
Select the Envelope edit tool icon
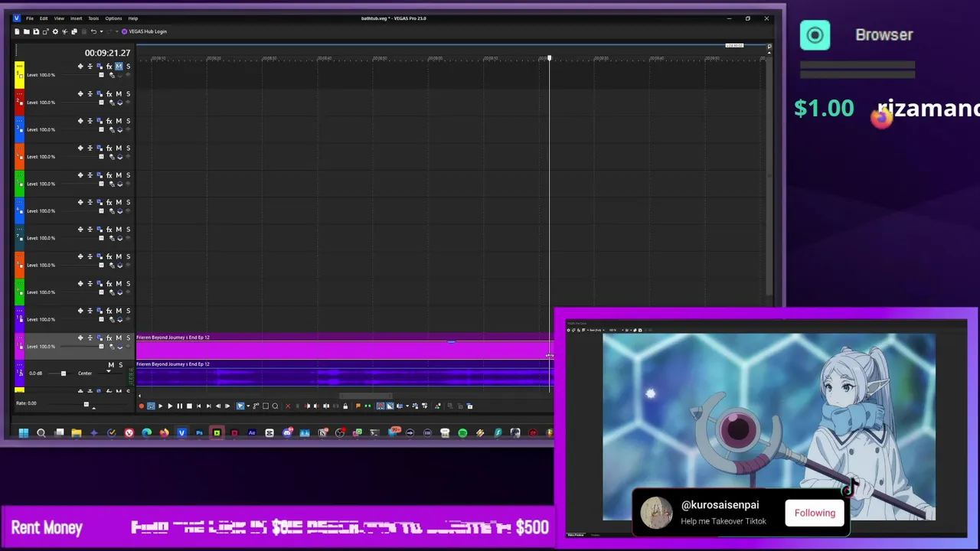click(x=256, y=406)
